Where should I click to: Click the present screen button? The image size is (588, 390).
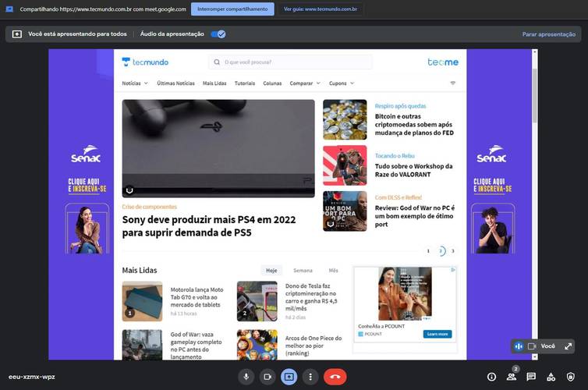point(289,377)
